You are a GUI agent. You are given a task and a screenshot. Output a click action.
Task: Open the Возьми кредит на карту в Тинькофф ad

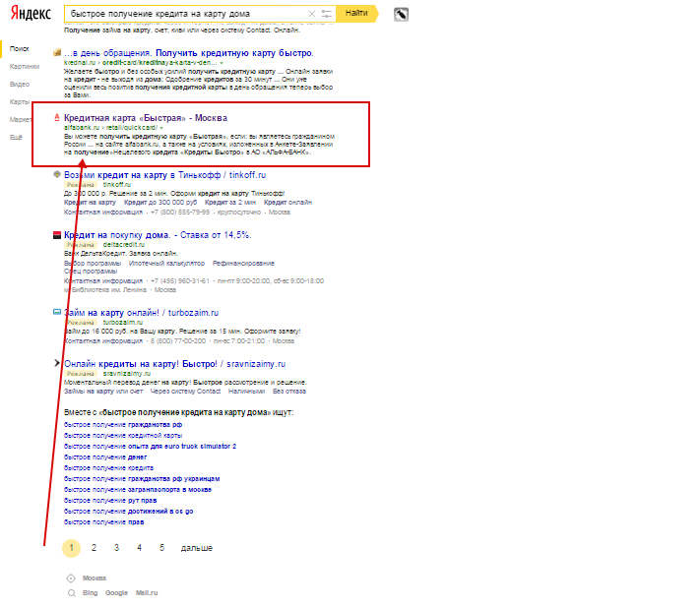tap(164, 175)
